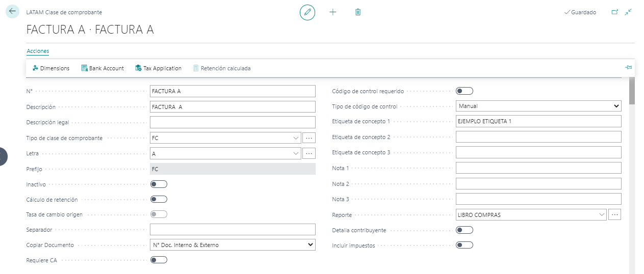This screenshot has height=274, width=644.
Task: Click ellipsis button next to Tipo de clase
Action: click(309, 138)
